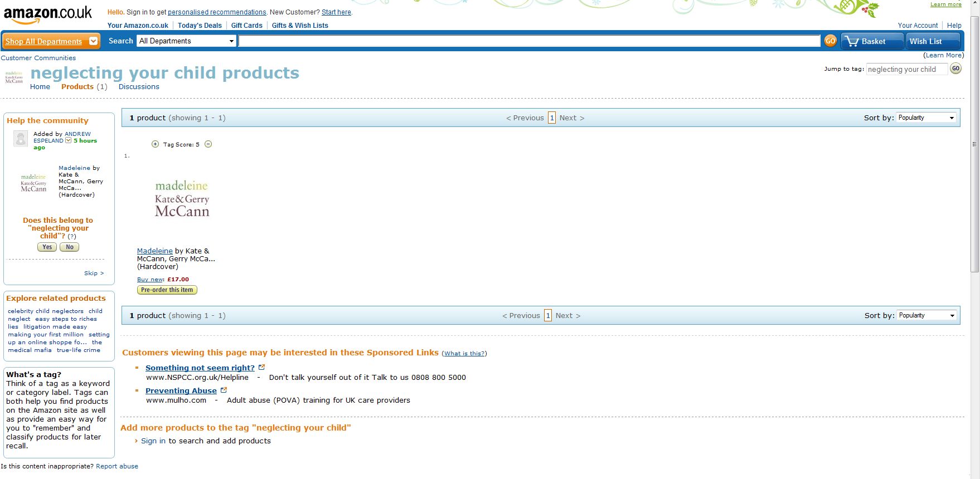The image size is (980, 479).
Task: Open the shopping Basket
Action: coord(871,41)
